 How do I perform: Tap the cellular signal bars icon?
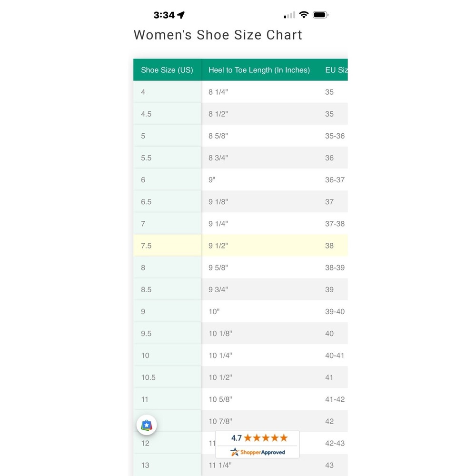click(289, 15)
